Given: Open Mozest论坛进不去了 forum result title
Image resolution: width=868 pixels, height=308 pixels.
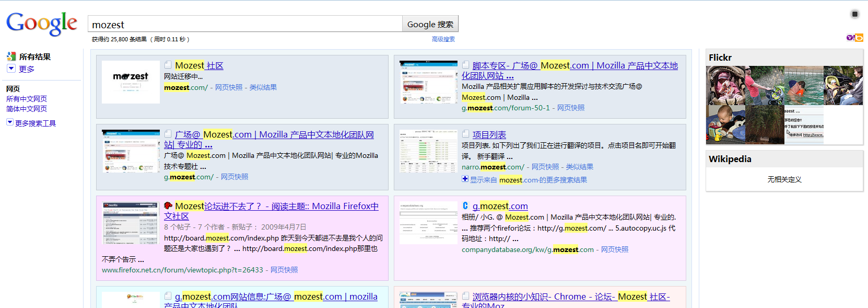Looking at the screenshot, I should (x=272, y=211).
